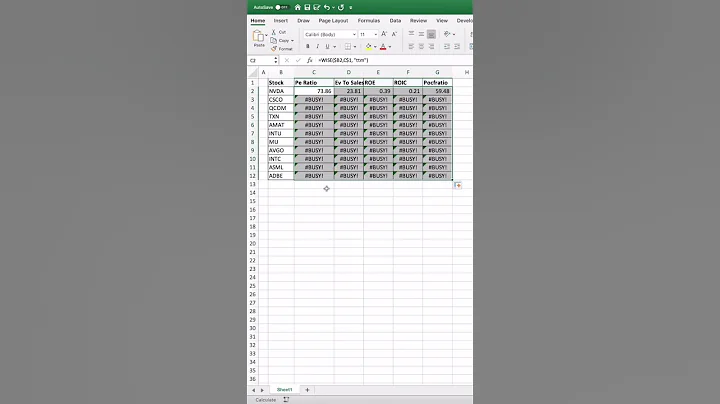Click the Cancel X icon in formula bar
The image size is (720, 404).
[x=287, y=60]
